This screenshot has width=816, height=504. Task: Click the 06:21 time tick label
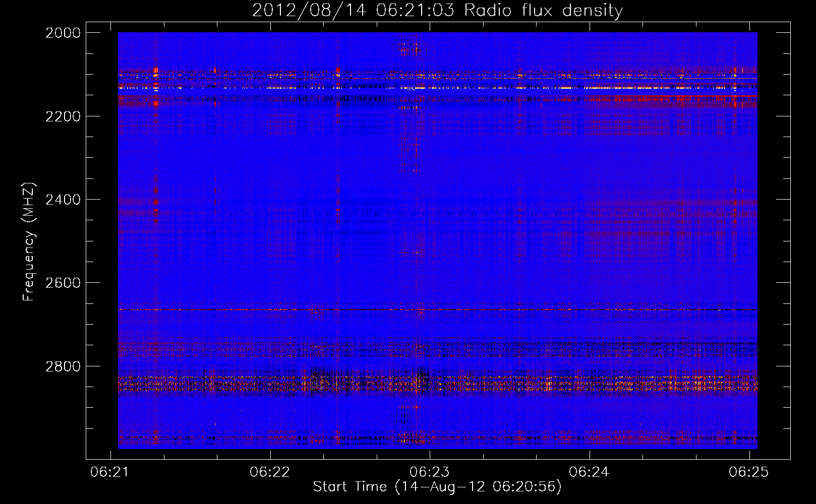click(110, 472)
